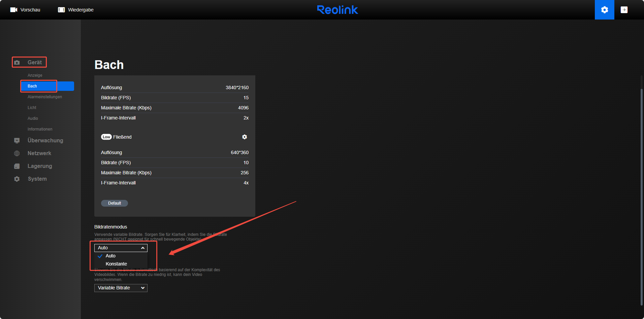Click the Fließend Auflösung value 640*360

[239, 152]
